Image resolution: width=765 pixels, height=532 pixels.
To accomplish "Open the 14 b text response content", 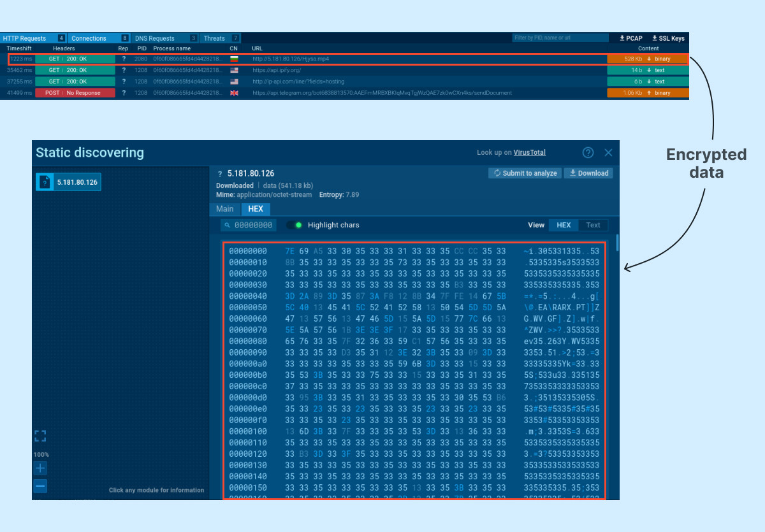I will pos(648,70).
